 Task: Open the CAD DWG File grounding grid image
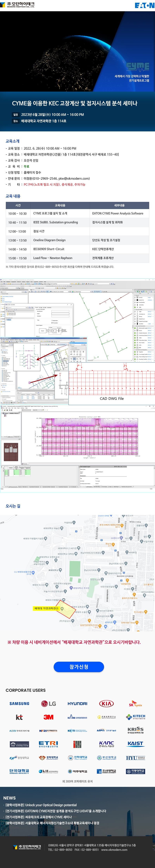point(112,384)
